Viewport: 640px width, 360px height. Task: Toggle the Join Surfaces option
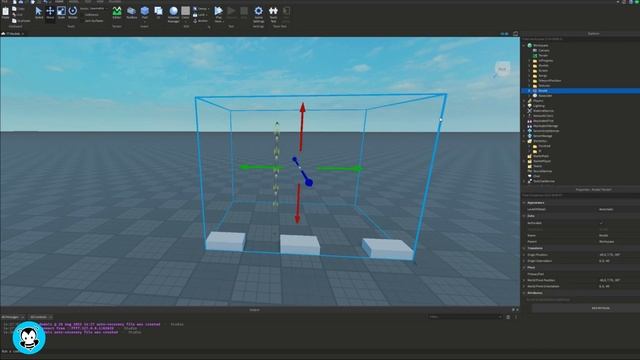94,20
